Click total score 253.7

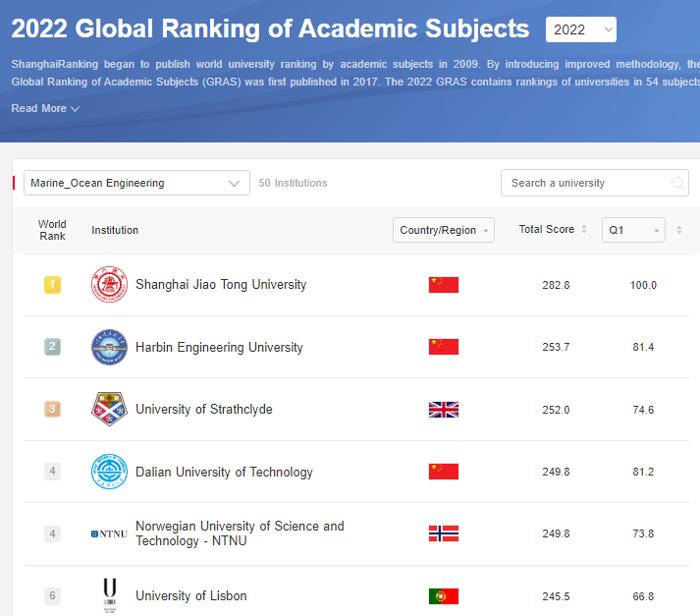pyautogui.click(x=556, y=347)
